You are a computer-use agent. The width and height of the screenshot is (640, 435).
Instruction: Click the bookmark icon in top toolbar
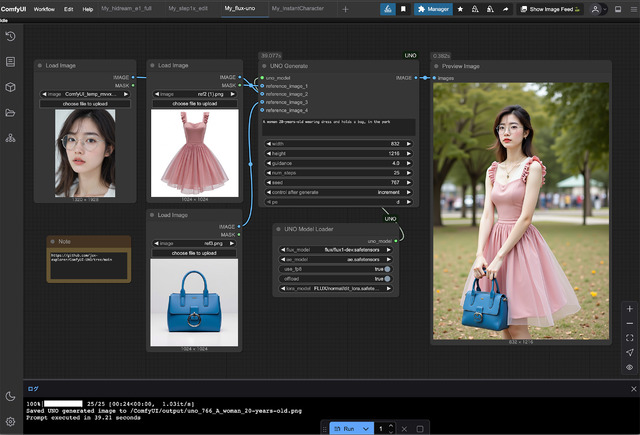coord(403,9)
